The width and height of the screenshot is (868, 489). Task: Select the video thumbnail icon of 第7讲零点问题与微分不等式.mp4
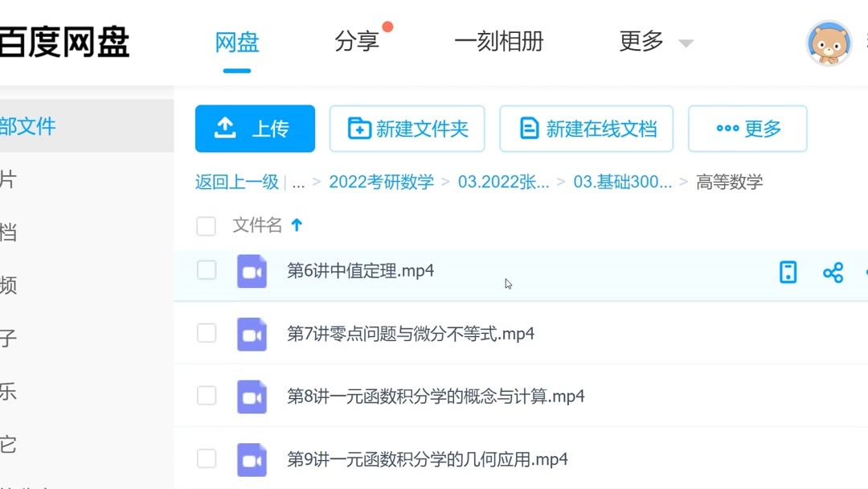click(251, 333)
